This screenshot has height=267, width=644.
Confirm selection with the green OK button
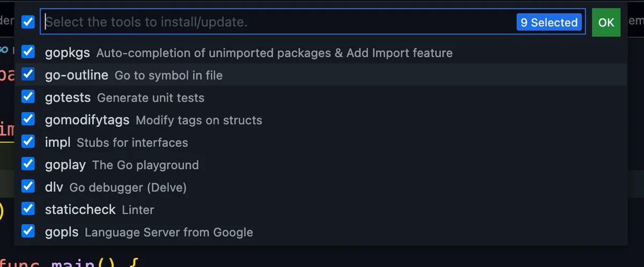(x=606, y=22)
